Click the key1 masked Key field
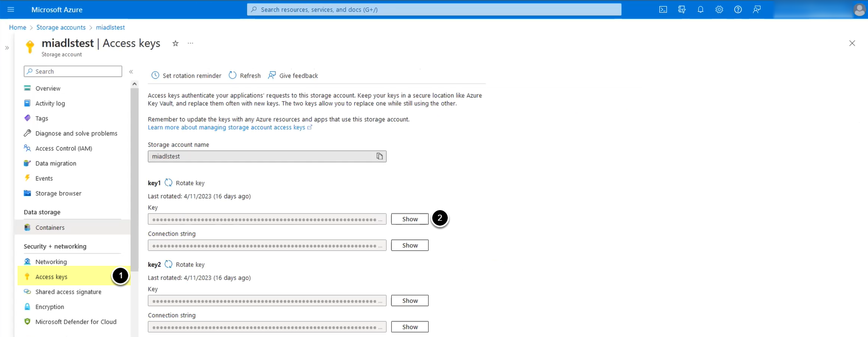 [x=267, y=219]
